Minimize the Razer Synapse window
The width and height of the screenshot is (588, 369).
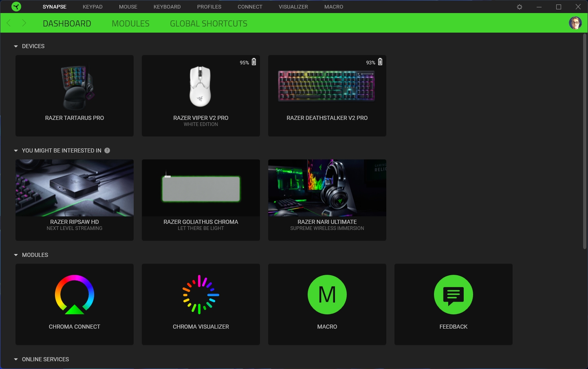[539, 7]
